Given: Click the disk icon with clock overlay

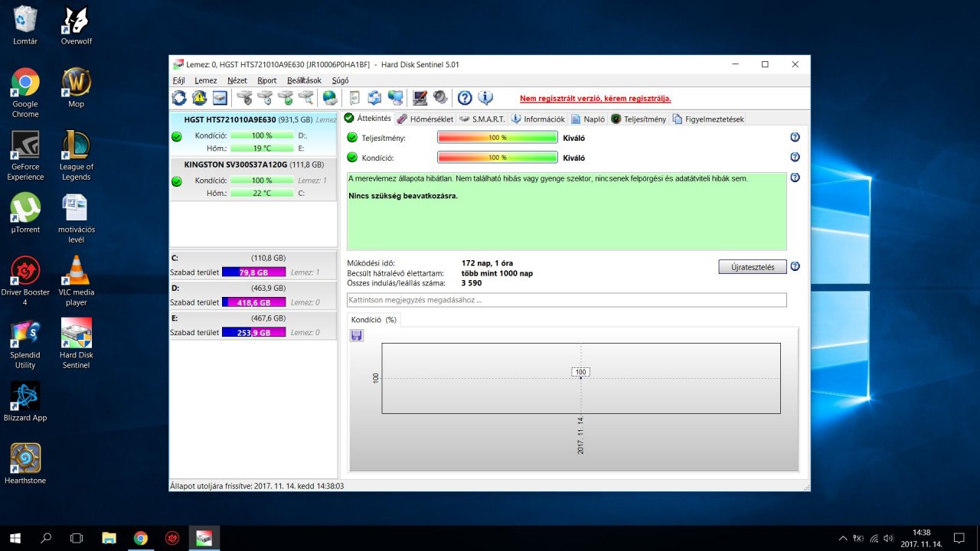Looking at the screenshot, I should click(266, 97).
